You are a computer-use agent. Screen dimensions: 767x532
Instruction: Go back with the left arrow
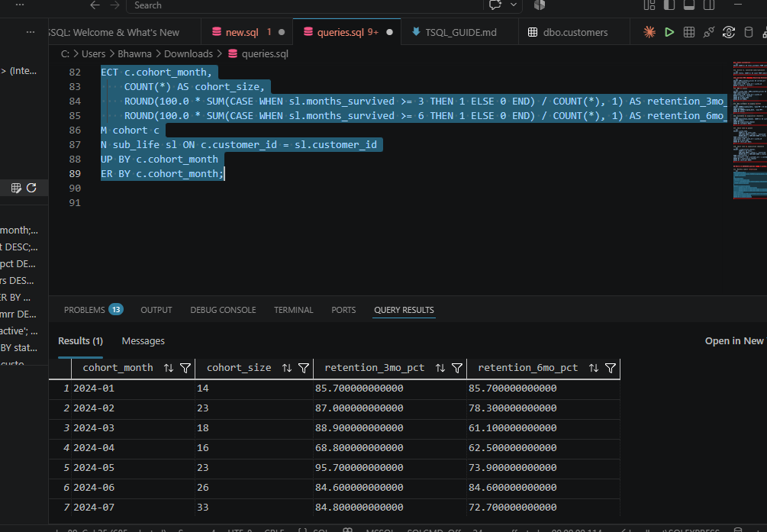(95, 5)
